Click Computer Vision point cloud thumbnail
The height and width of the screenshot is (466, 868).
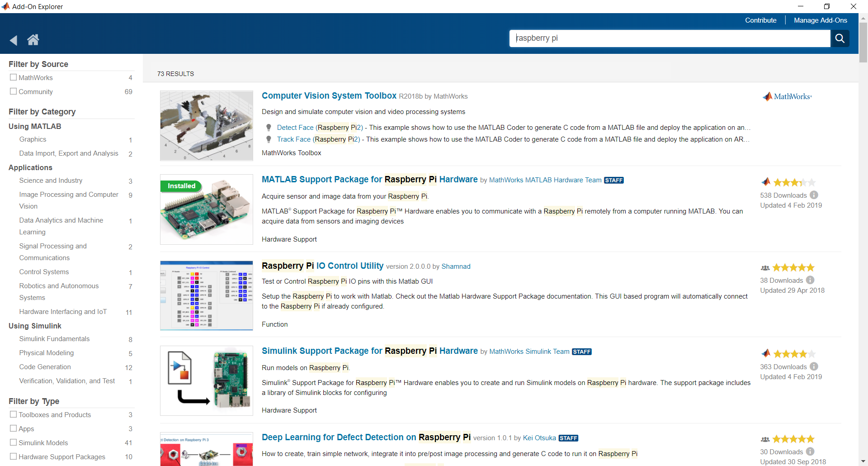[207, 126]
